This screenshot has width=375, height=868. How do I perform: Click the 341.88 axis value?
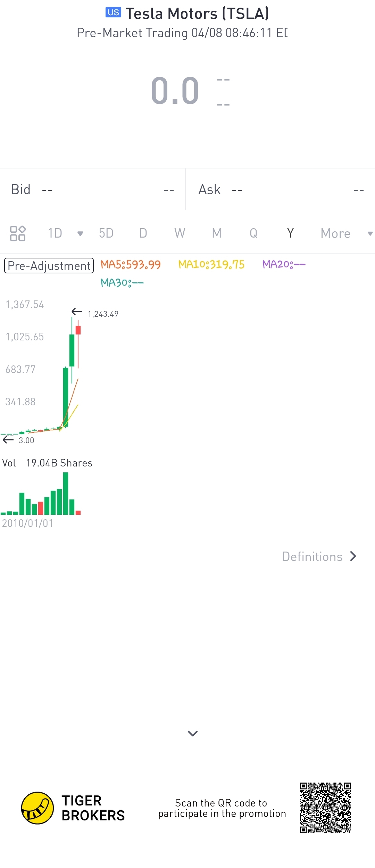(20, 402)
